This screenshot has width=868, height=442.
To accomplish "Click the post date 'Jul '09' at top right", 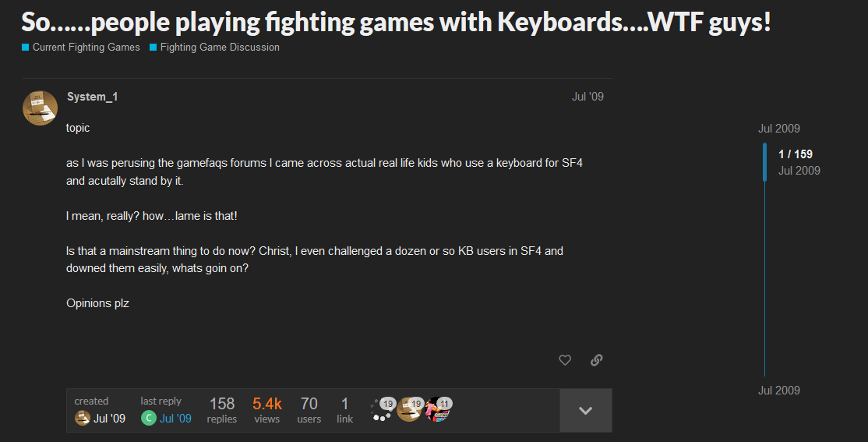I will (587, 97).
